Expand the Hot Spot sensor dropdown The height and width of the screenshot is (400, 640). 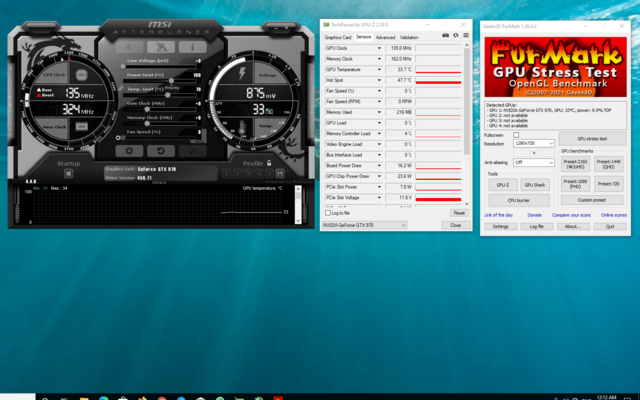(379, 80)
